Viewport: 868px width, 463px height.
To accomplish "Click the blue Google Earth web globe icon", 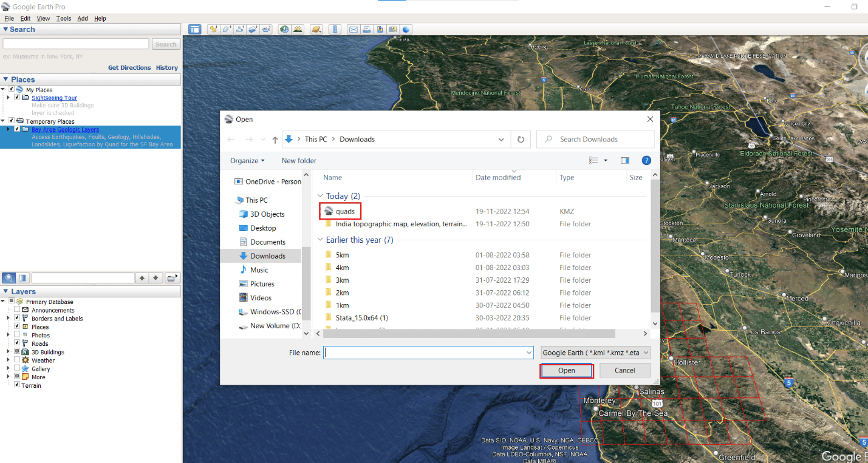I will pyautogui.click(x=406, y=29).
